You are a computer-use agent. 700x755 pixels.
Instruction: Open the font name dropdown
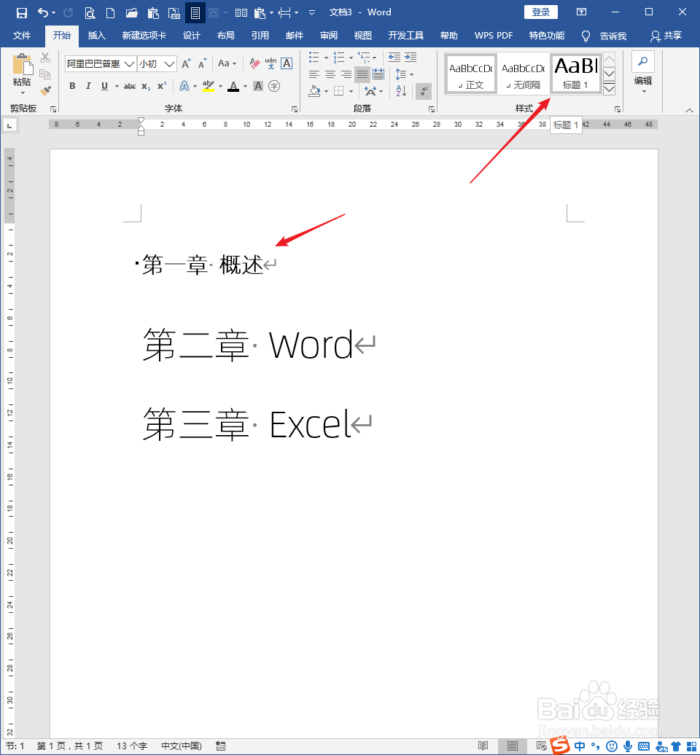[x=129, y=63]
